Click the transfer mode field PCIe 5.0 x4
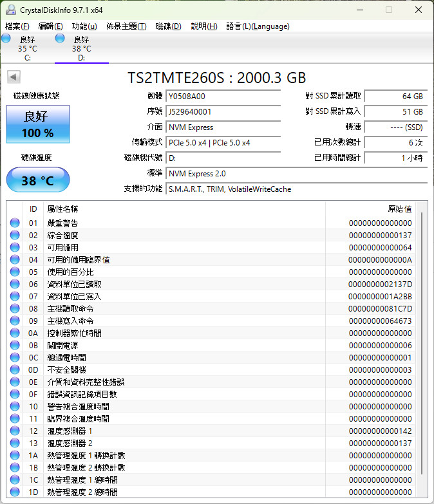Screen dimensions: 434x504 (x=223, y=143)
